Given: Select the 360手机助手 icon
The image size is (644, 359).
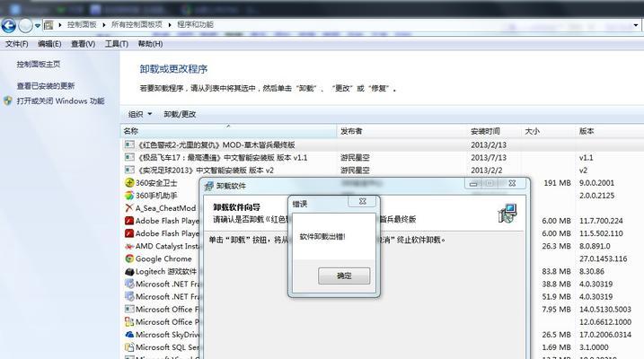Looking at the screenshot, I should point(129,196).
